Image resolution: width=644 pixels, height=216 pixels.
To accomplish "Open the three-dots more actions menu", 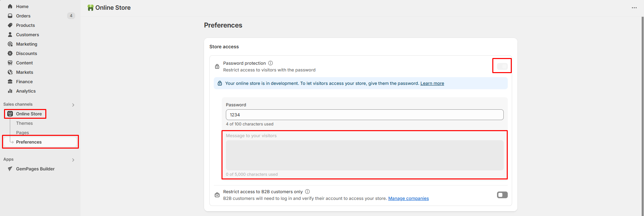I will click(634, 8).
